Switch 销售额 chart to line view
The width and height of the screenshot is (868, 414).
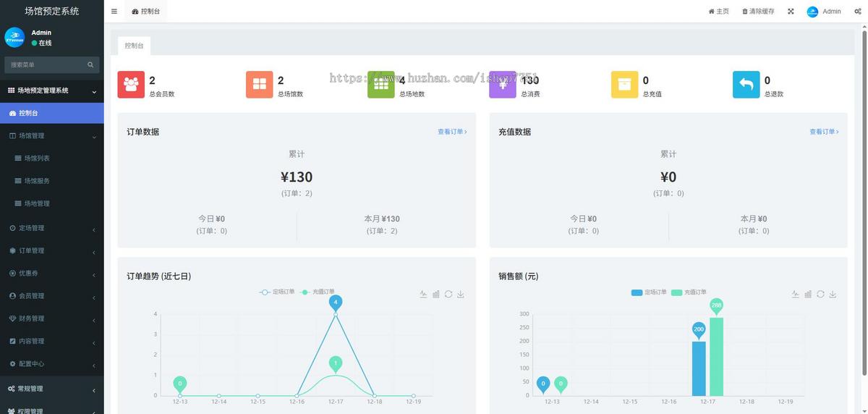795,294
